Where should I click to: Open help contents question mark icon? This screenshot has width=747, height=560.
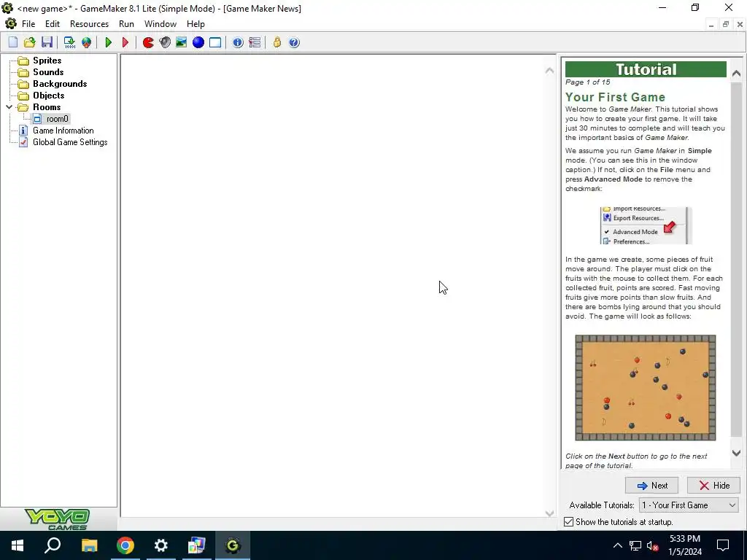(x=294, y=42)
